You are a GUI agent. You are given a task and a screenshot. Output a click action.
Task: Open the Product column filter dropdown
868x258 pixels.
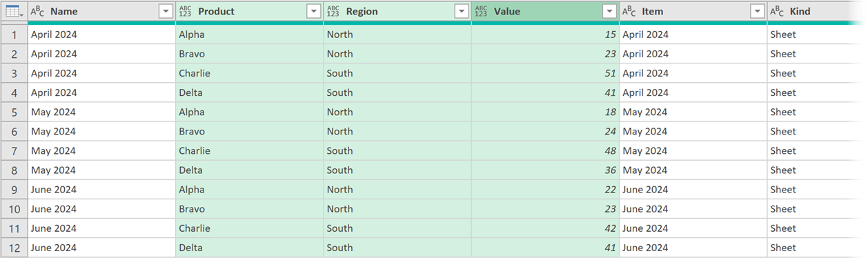(314, 11)
